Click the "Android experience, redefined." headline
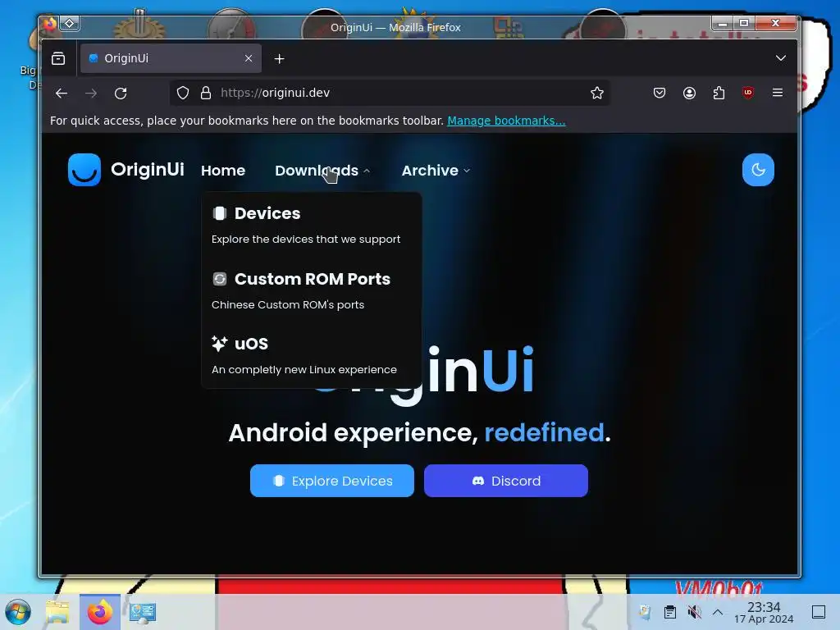The height and width of the screenshot is (630, 840). 419,432
